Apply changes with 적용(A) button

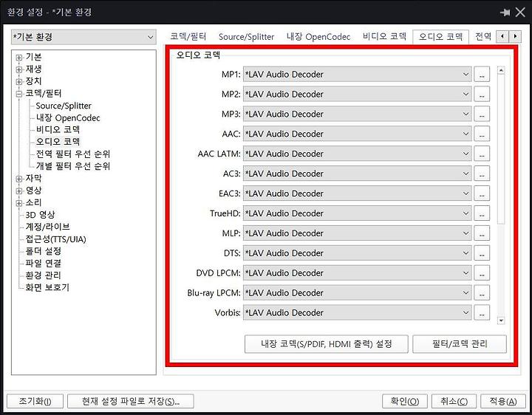[503, 402]
